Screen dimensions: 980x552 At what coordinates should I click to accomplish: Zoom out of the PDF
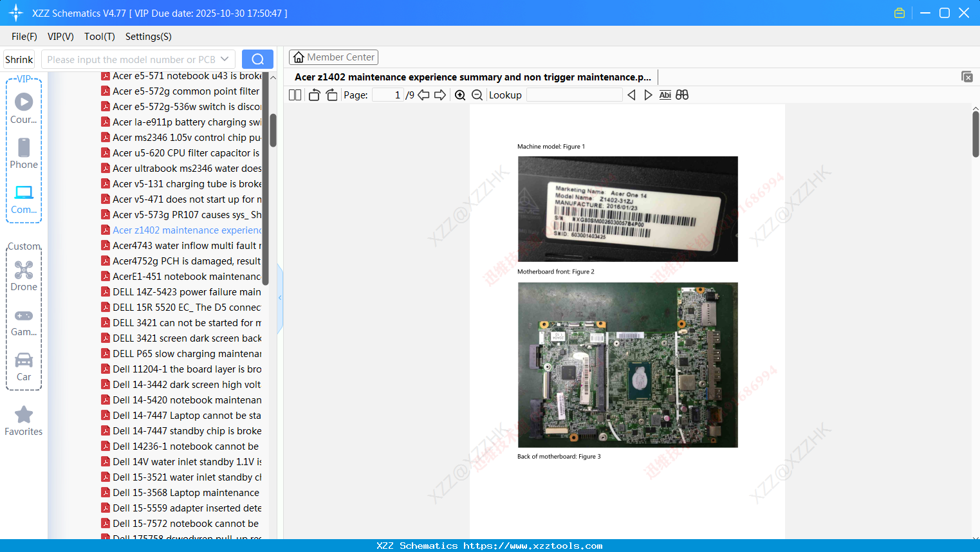(x=477, y=95)
